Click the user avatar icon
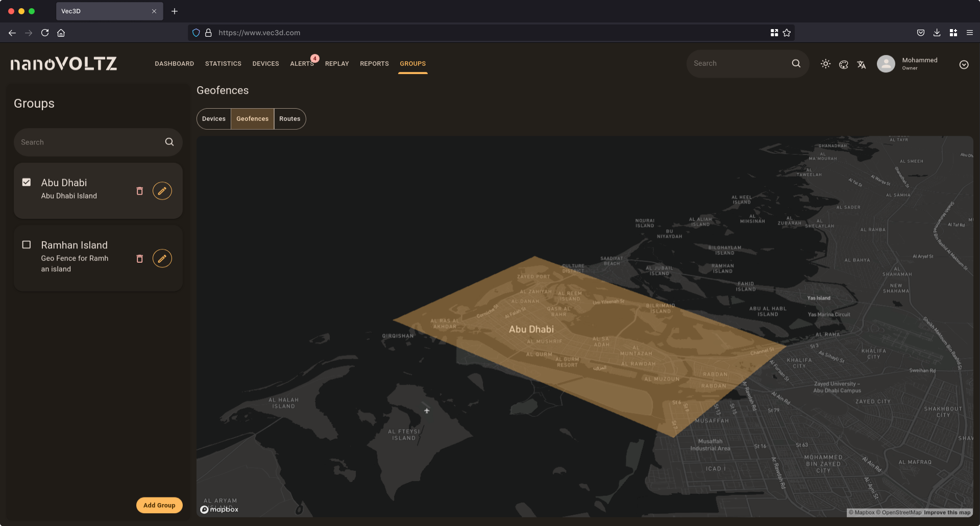Screen dimensions: 980x526 click(x=886, y=64)
